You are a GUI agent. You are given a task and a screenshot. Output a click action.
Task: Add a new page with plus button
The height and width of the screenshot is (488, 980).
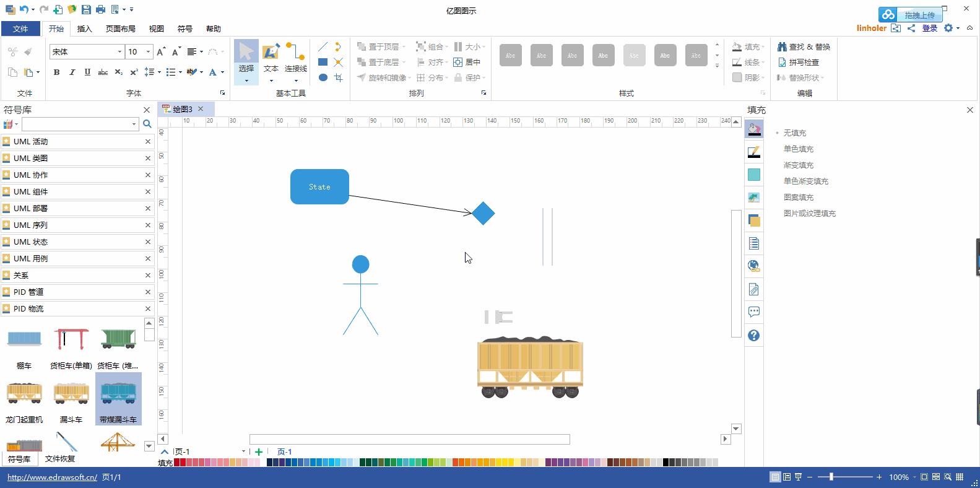pyautogui.click(x=259, y=452)
